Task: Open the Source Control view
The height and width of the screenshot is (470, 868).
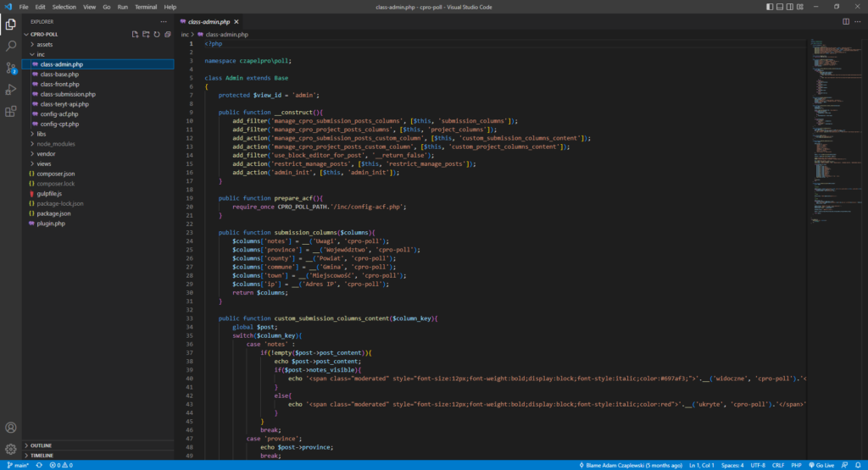Action: pyautogui.click(x=10, y=68)
